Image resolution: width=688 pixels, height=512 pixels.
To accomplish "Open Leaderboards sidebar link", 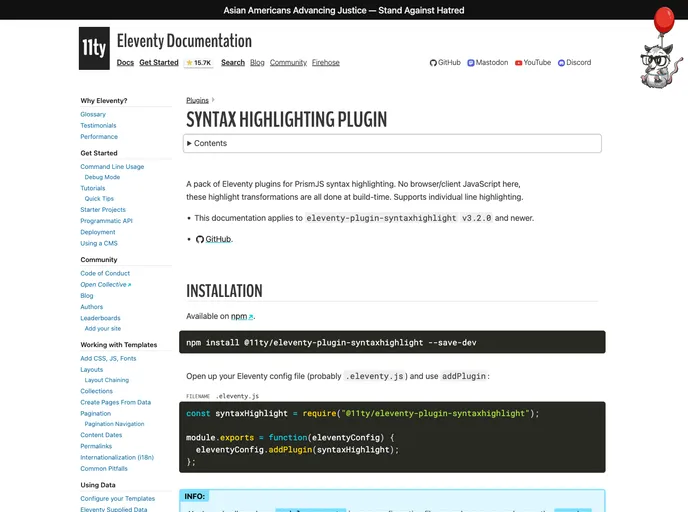I will tap(100, 318).
